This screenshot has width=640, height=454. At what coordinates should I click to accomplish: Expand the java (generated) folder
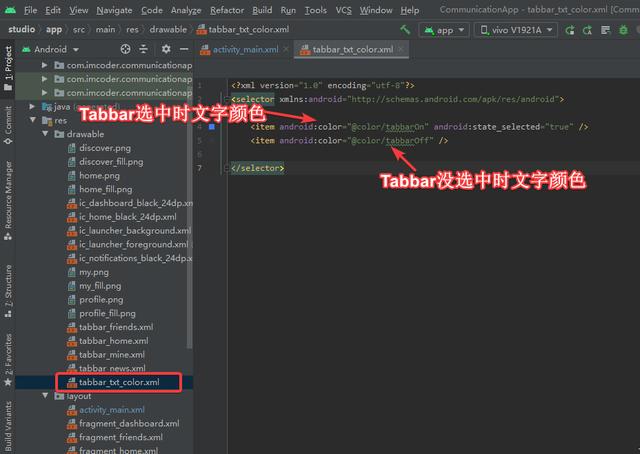coord(32,107)
